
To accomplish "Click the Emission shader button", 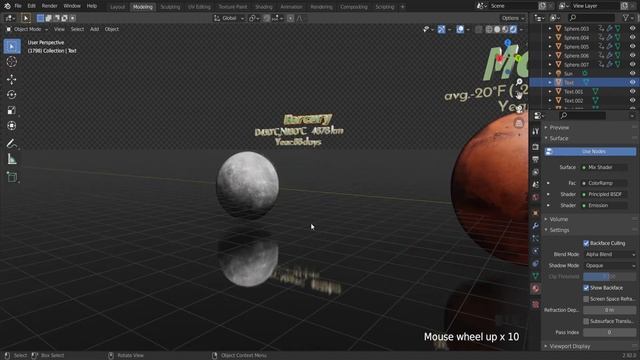I will tap(604, 205).
